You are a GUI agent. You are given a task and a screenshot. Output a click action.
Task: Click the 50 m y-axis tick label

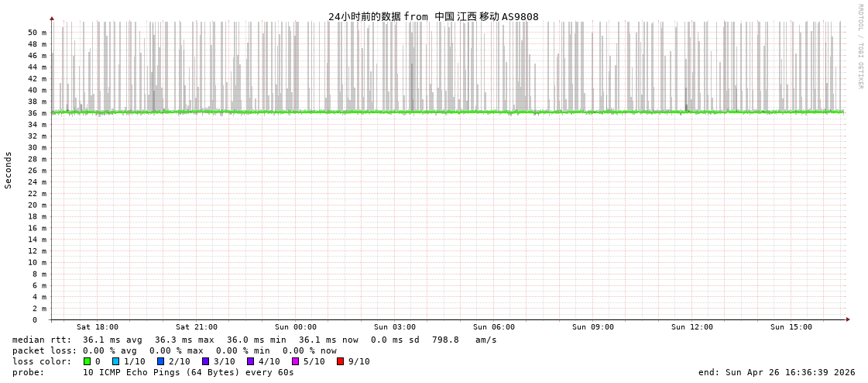coord(37,33)
